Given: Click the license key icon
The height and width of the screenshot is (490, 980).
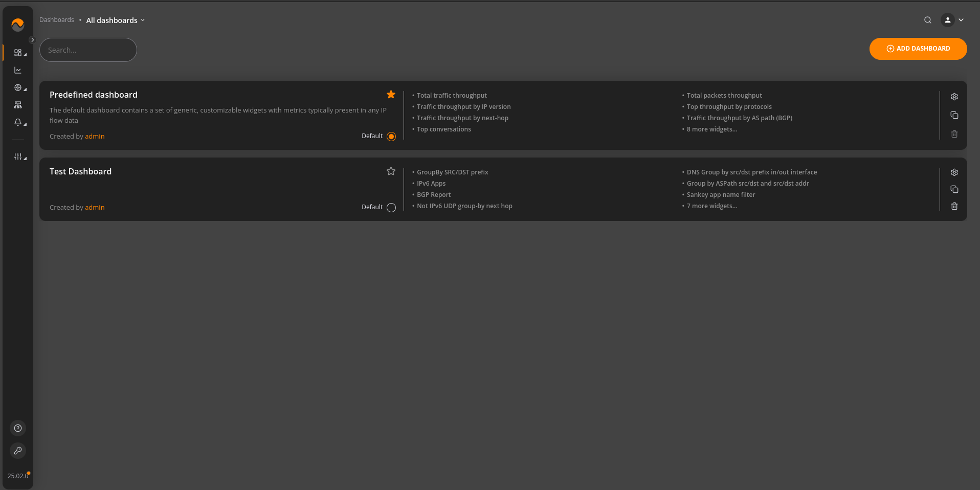Looking at the screenshot, I should click(x=18, y=451).
